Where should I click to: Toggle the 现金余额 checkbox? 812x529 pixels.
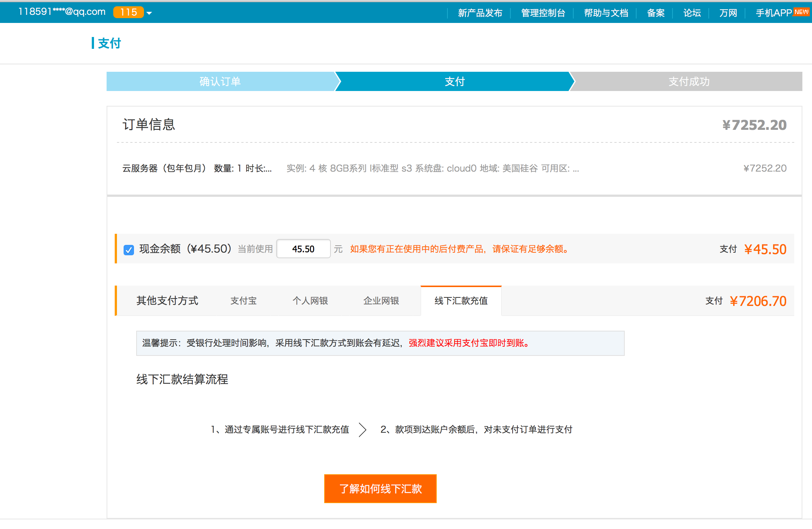[x=129, y=250]
